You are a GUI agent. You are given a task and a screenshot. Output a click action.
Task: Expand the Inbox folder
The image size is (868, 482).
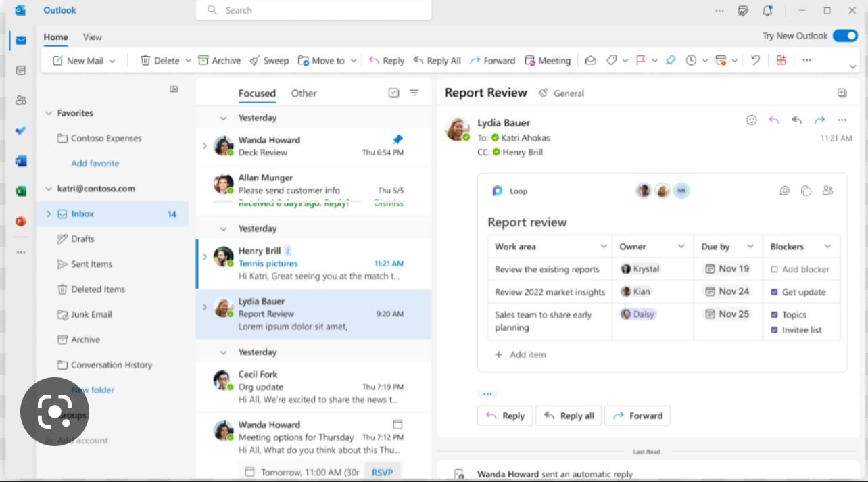pos(49,214)
